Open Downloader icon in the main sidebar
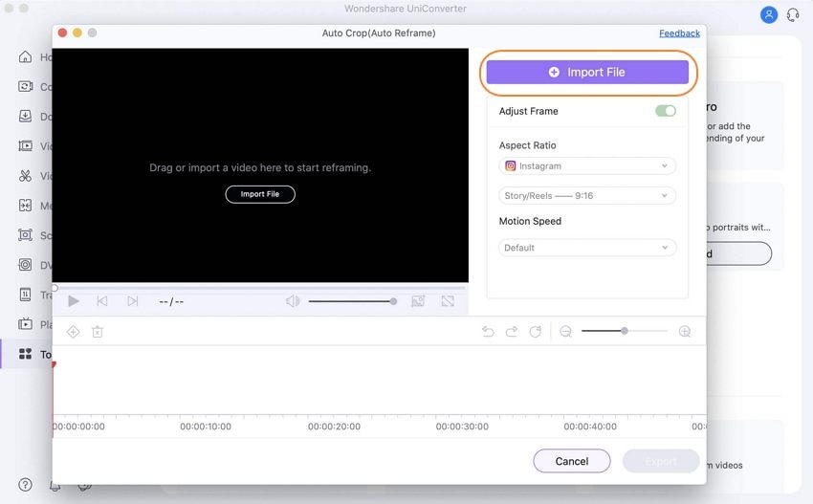Screen dimensions: 813x504 pos(25,116)
